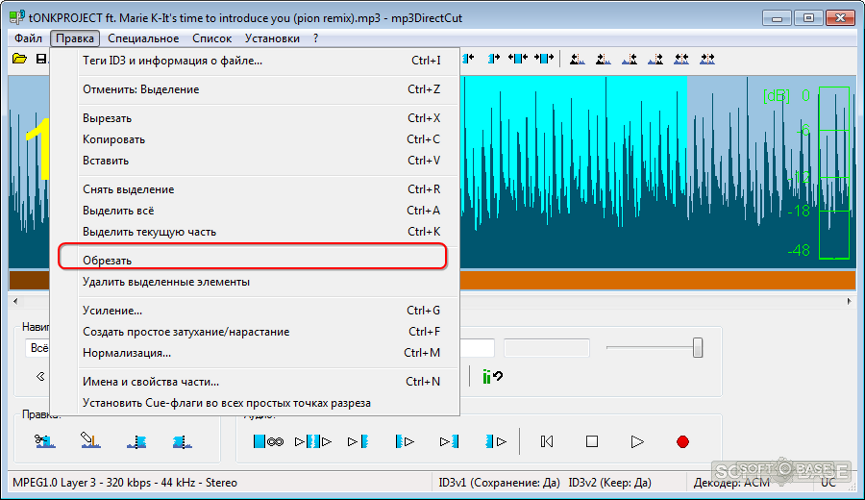This screenshot has width=865, height=500.
Task: Click the fourth waveform icon right of the toolbar separator
Action: [655, 58]
